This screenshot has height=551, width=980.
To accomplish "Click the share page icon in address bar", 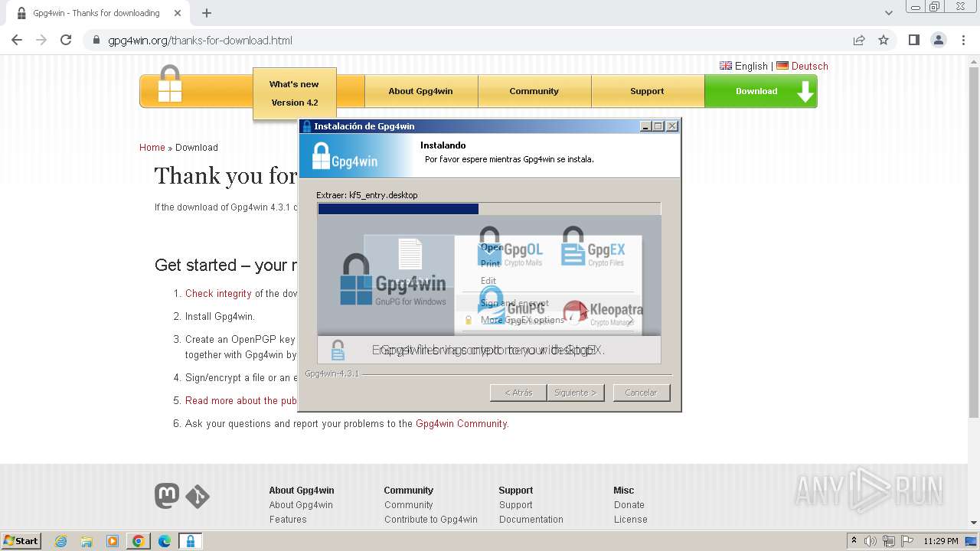I will pos(859,40).
